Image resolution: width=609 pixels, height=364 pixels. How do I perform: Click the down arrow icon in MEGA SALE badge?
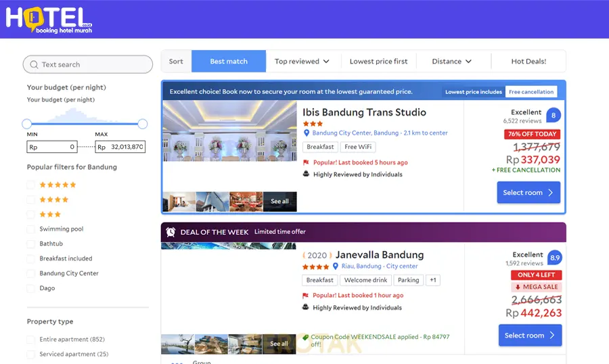(x=518, y=287)
